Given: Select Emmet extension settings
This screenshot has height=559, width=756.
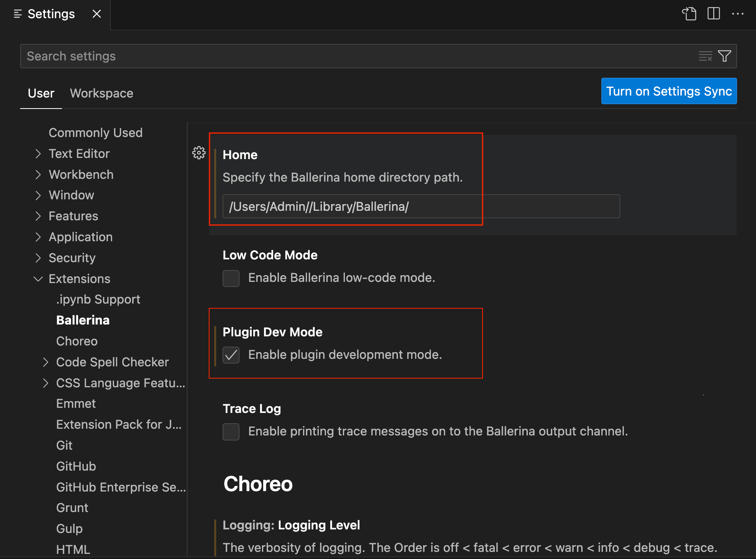Looking at the screenshot, I should [x=76, y=403].
